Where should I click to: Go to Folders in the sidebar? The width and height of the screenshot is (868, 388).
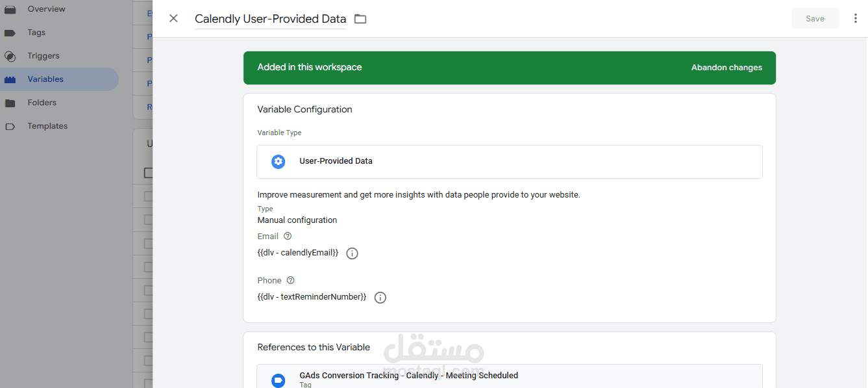[42, 103]
